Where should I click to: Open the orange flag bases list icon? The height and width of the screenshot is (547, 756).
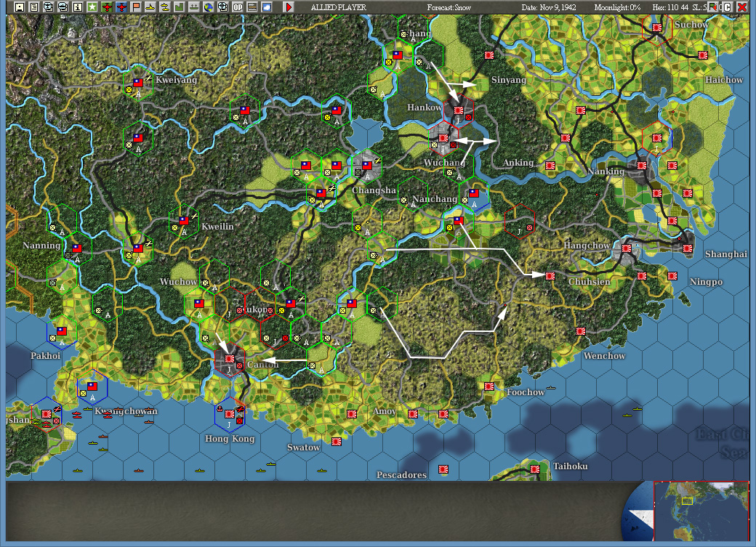click(x=136, y=7)
